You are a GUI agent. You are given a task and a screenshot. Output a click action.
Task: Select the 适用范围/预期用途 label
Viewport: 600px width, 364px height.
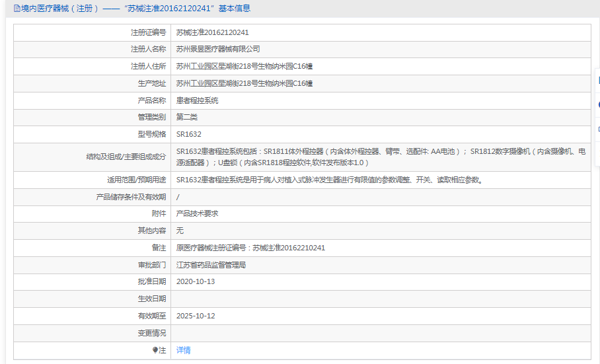point(137,180)
